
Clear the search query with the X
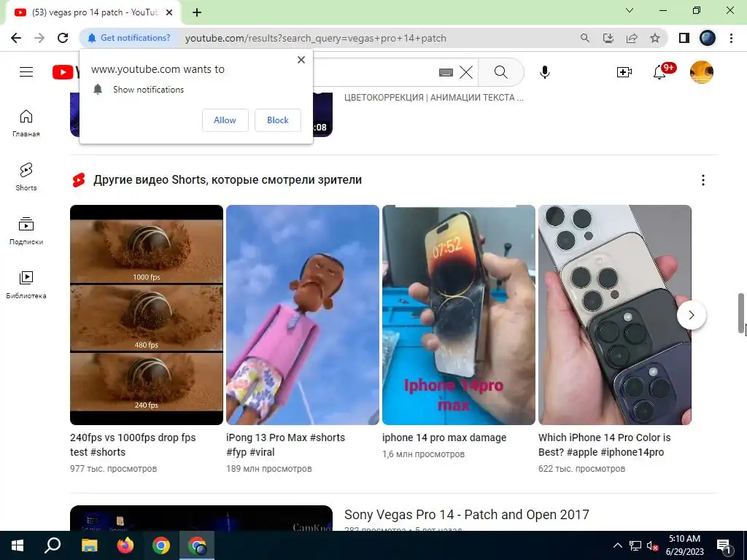[466, 72]
